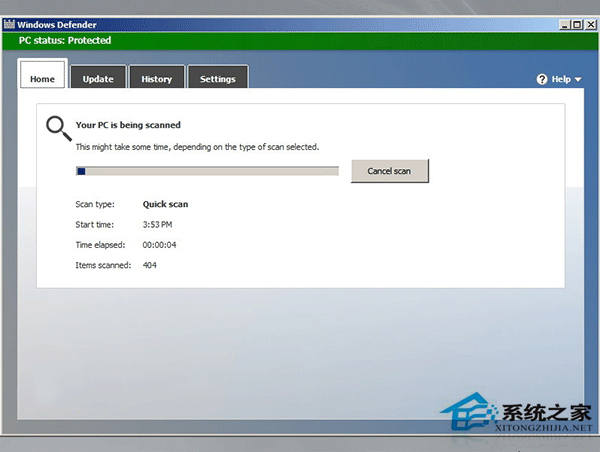
Task: Minimize the Windows Defender window
Action: [564, 25]
